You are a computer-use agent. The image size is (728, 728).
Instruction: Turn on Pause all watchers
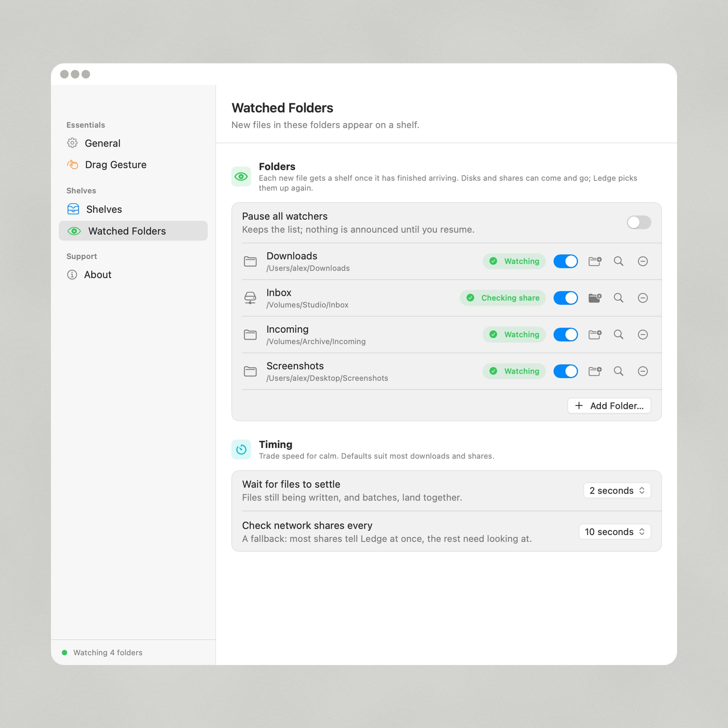pos(639,222)
